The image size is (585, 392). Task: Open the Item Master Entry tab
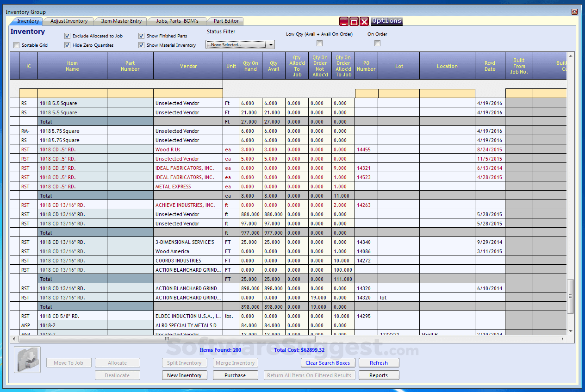(x=120, y=21)
